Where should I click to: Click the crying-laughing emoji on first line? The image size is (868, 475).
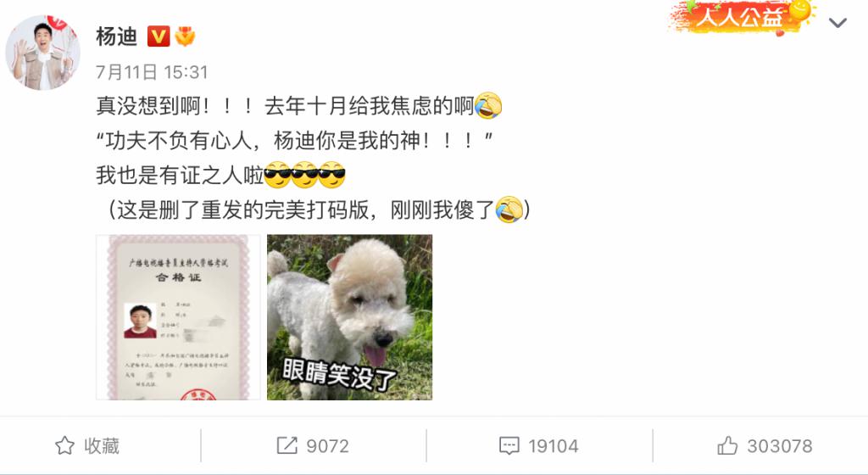[488, 105]
